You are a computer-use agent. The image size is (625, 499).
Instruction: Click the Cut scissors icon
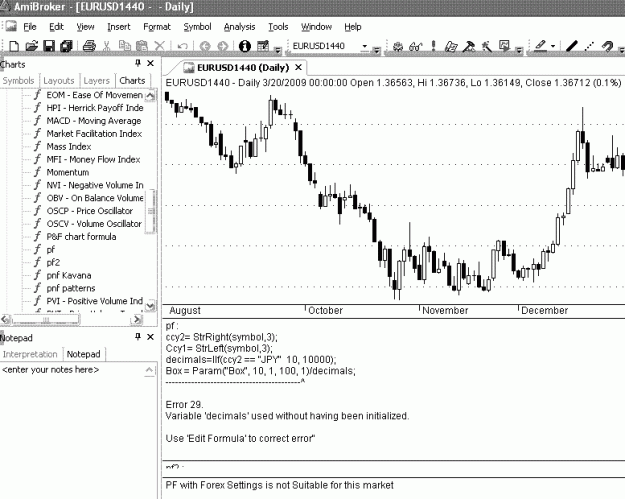tap(106, 46)
